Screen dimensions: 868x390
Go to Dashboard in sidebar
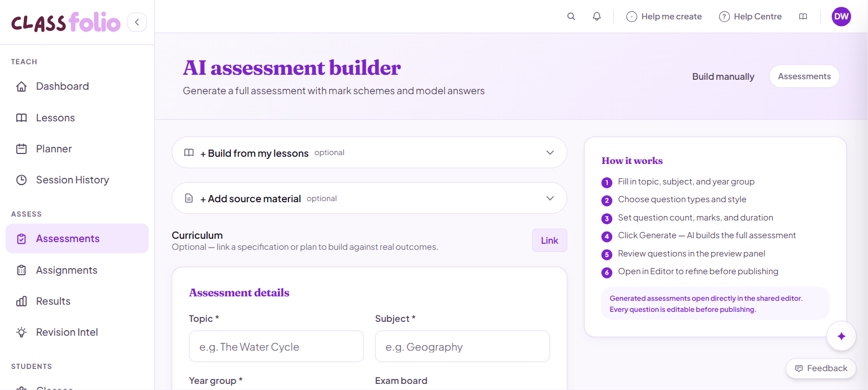coord(77,86)
